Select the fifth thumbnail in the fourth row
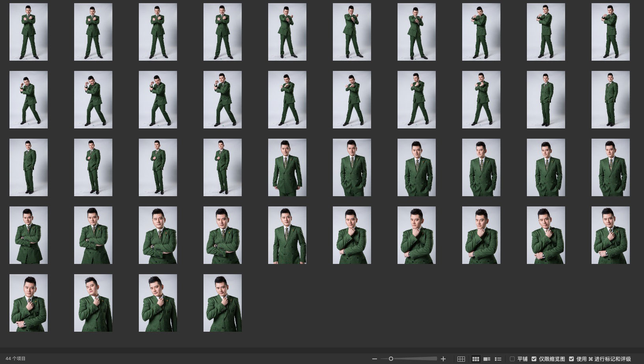 pos(287,235)
